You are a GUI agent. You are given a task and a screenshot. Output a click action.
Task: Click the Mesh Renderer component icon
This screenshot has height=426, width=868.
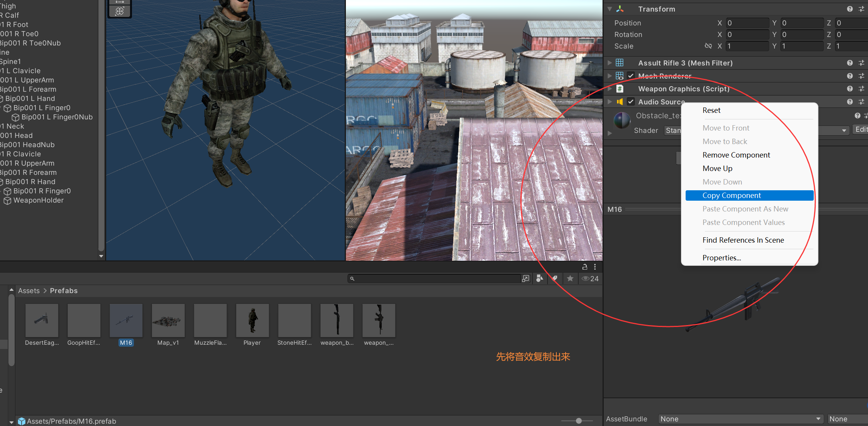coord(620,76)
